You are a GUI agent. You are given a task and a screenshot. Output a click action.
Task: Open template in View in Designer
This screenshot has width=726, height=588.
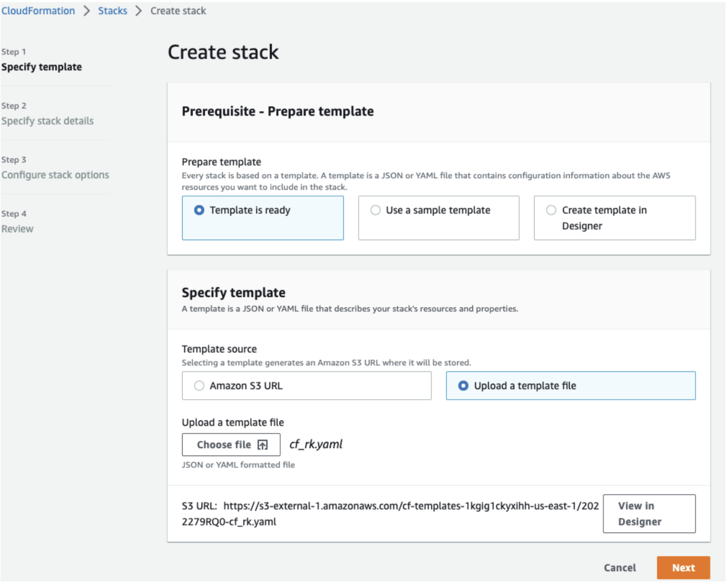click(x=649, y=513)
